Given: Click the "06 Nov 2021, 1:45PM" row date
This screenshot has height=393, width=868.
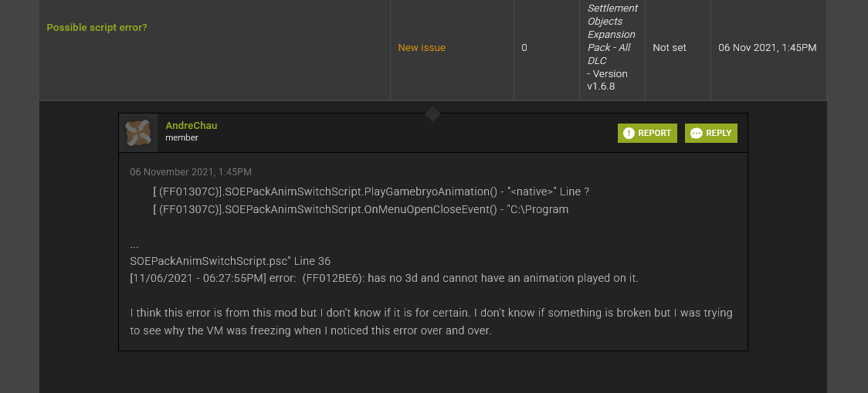Looking at the screenshot, I should 767,48.
